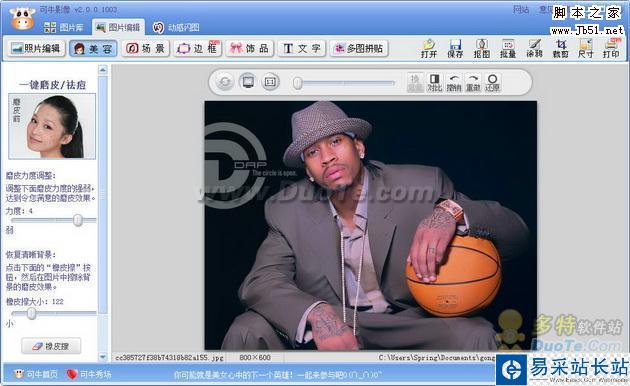Viewport: 630px width, 386px height.
Task: Click the 800×600 dimensions text
Action: pyautogui.click(x=255, y=357)
